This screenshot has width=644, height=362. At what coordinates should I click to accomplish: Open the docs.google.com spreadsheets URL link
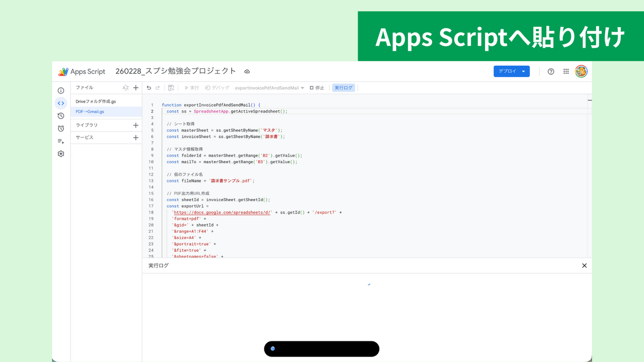(x=222, y=212)
